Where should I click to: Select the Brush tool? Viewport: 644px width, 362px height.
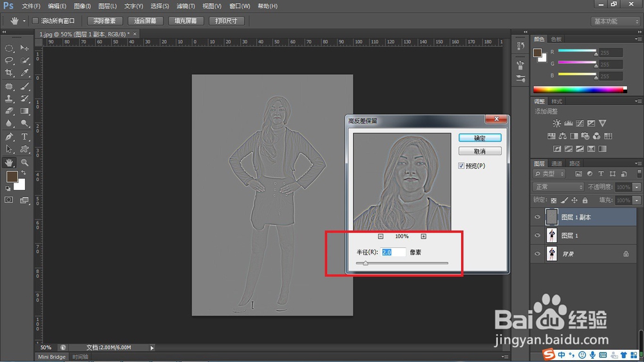[x=24, y=86]
